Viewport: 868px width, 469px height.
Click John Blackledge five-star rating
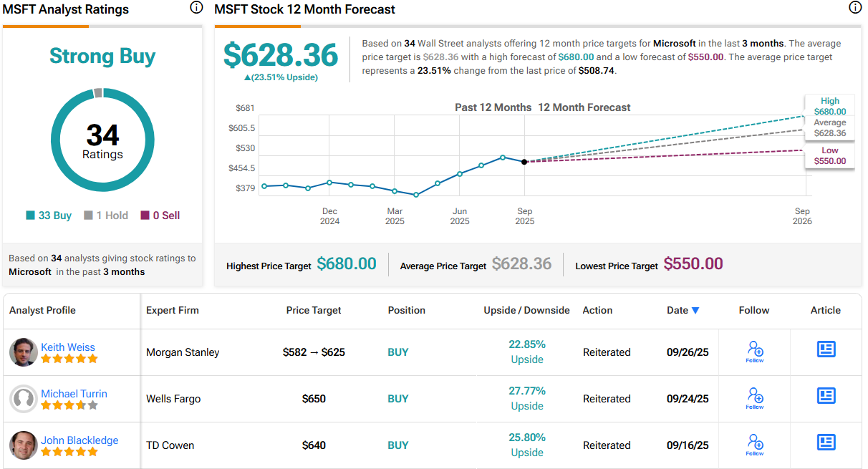pyautogui.click(x=69, y=452)
